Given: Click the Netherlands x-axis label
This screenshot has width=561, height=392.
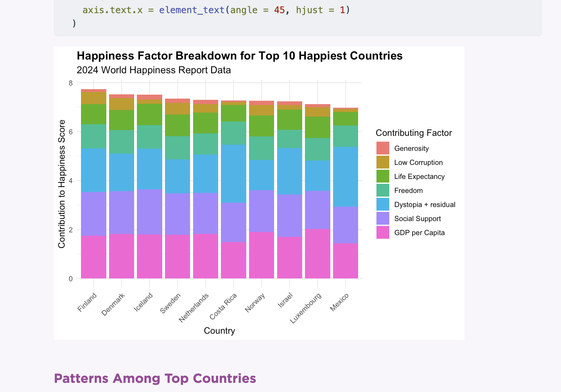Looking at the screenshot, I should click(194, 307).
